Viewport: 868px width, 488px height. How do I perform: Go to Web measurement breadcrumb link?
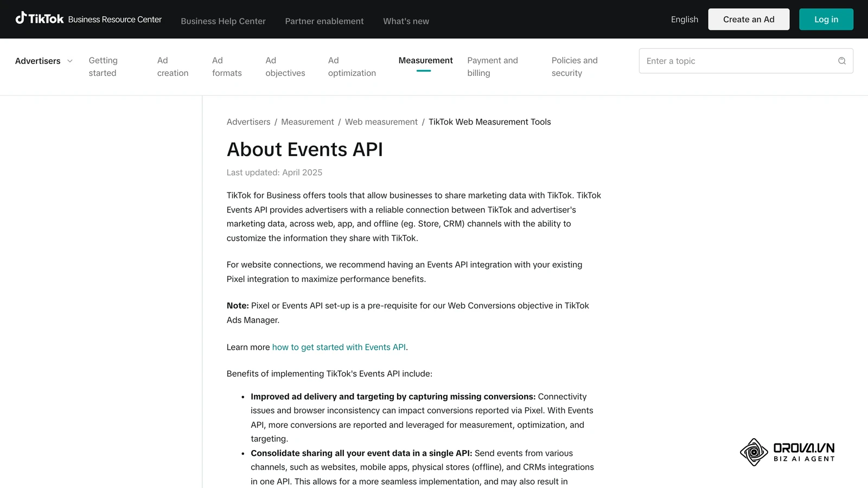[x=381, y=122]
